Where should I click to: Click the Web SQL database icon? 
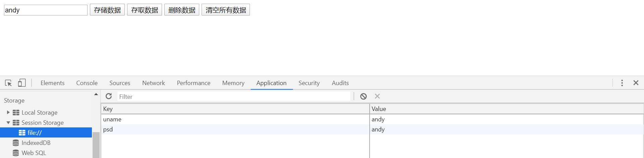[x=16, y=153]
